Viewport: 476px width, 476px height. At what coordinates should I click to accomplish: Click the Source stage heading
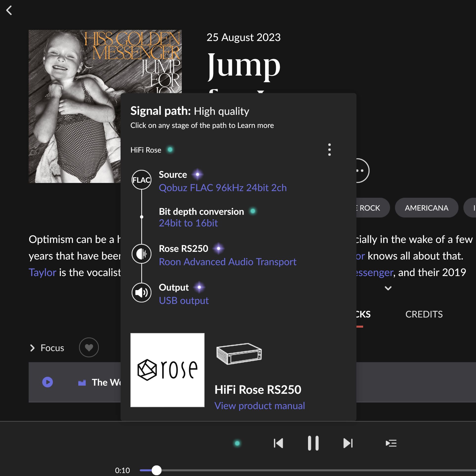173,175
